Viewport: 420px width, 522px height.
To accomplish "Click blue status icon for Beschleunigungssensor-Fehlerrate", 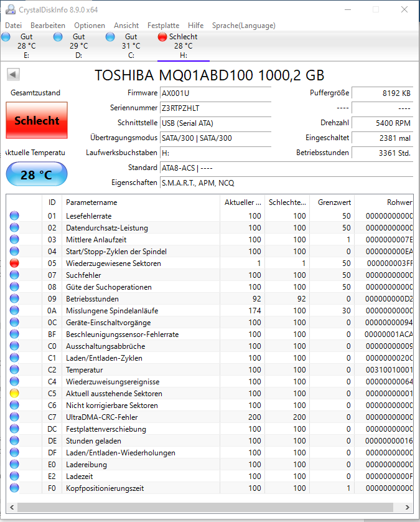I will click(x=14, y=335).
